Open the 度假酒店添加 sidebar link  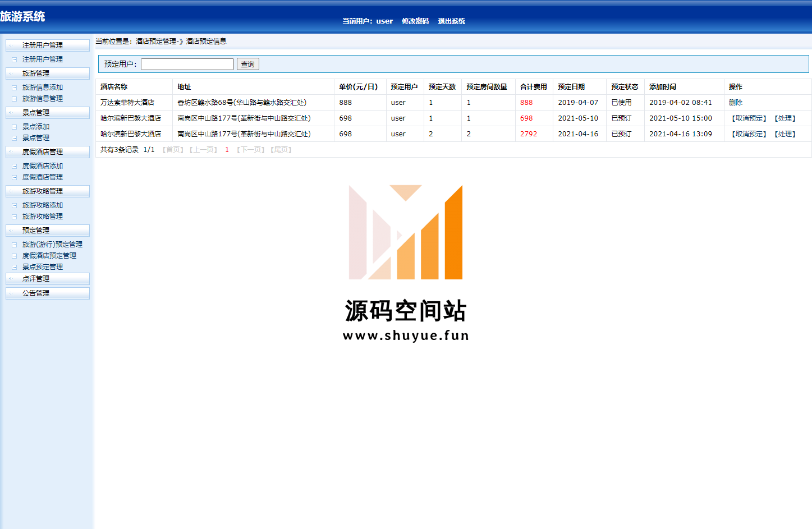[43, 166]
